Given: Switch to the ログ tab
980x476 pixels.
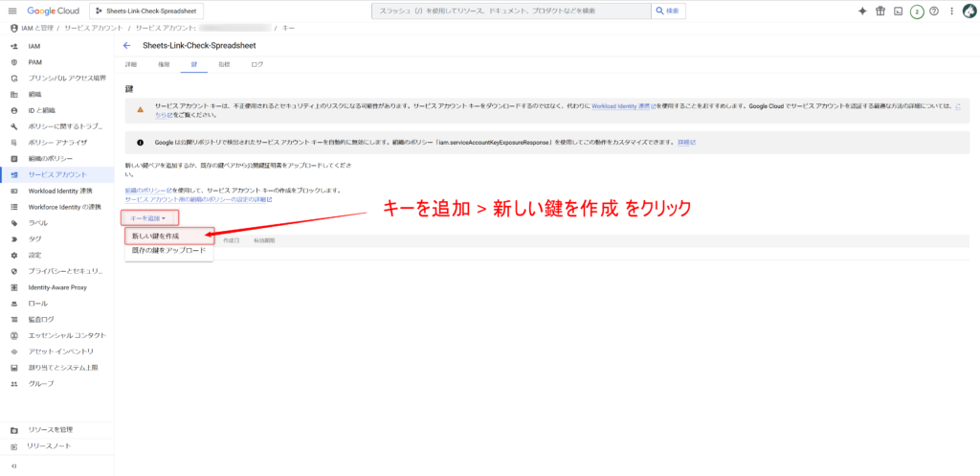Looking at the screenshot, I should pyautogui.click(x=256, y=64).
